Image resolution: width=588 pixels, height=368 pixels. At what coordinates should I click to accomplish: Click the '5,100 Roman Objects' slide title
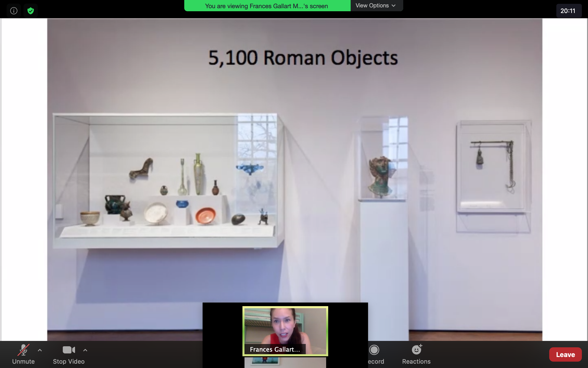pyautogui.click(x=303, y=58)
